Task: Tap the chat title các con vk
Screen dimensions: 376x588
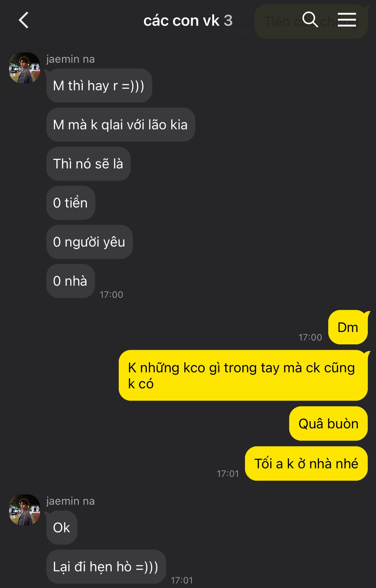Action: [x=181, y=21]
